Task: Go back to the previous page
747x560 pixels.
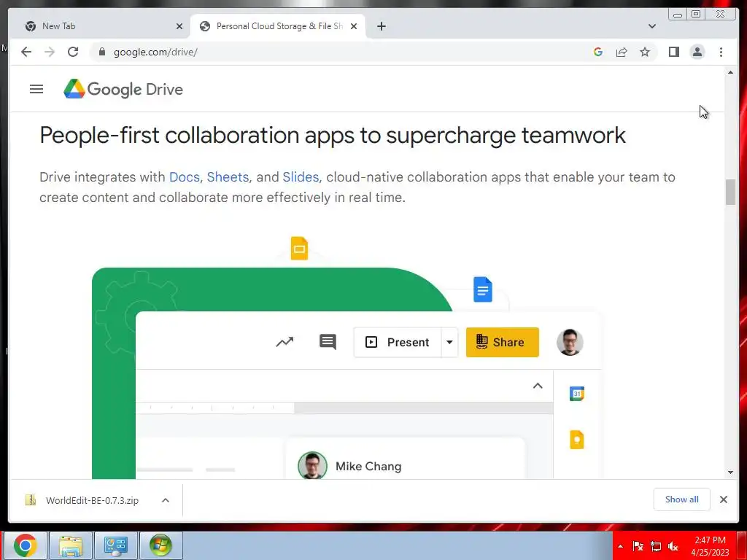Action: click(x=26, y=52)
